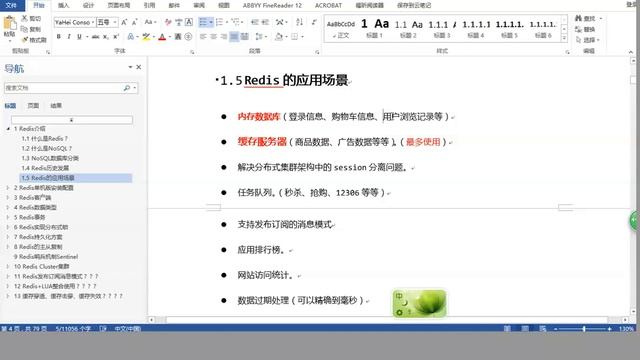Image resolution: width=640 pixels, height=360 pixels.
Task: Click the center alignment icon
Action: click(213, 37)
